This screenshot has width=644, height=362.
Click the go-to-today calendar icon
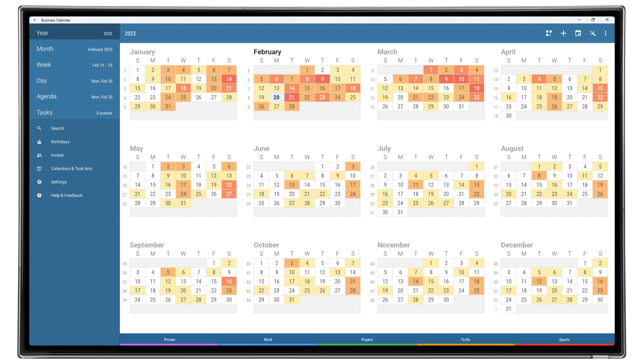click(578, 33)
